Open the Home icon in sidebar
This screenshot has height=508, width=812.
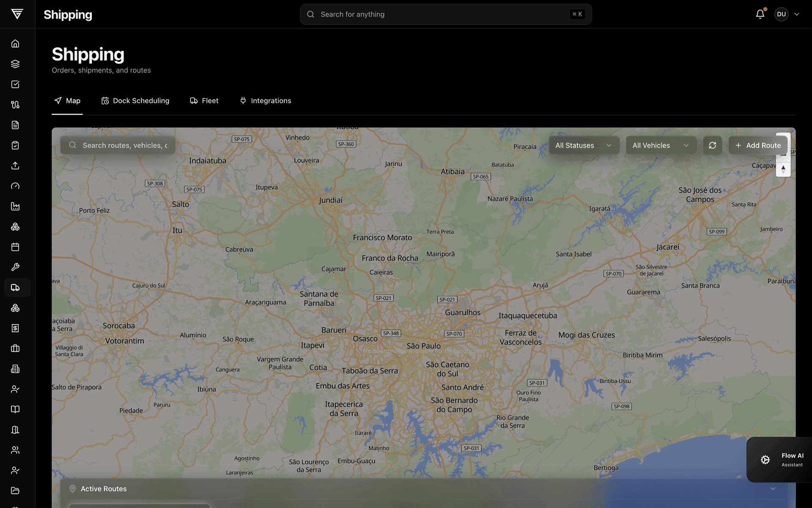[x=15, y=44]
